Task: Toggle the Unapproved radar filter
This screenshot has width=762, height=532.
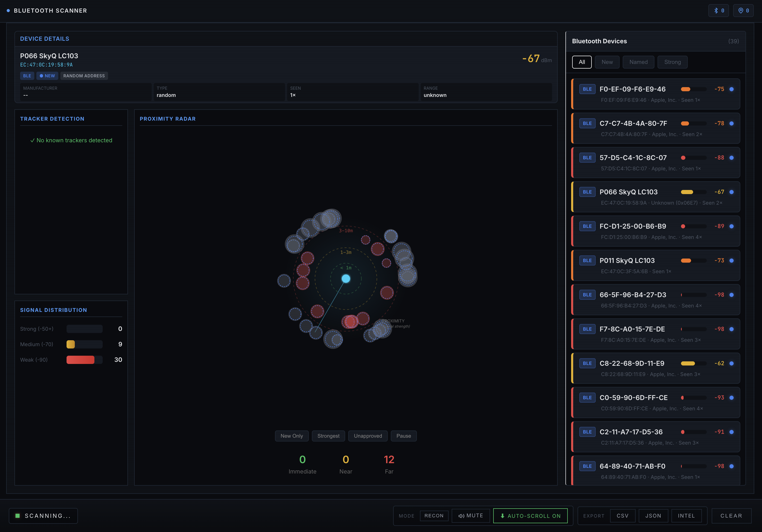Action: 368,436
